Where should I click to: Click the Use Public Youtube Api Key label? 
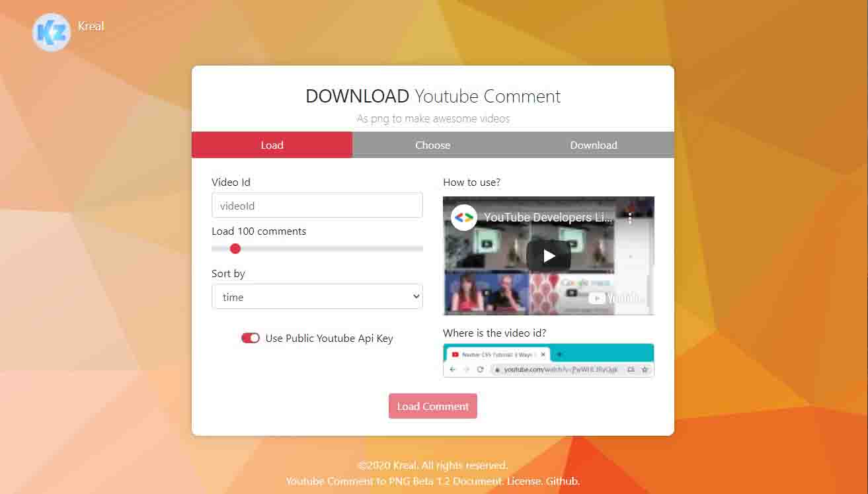329,339
